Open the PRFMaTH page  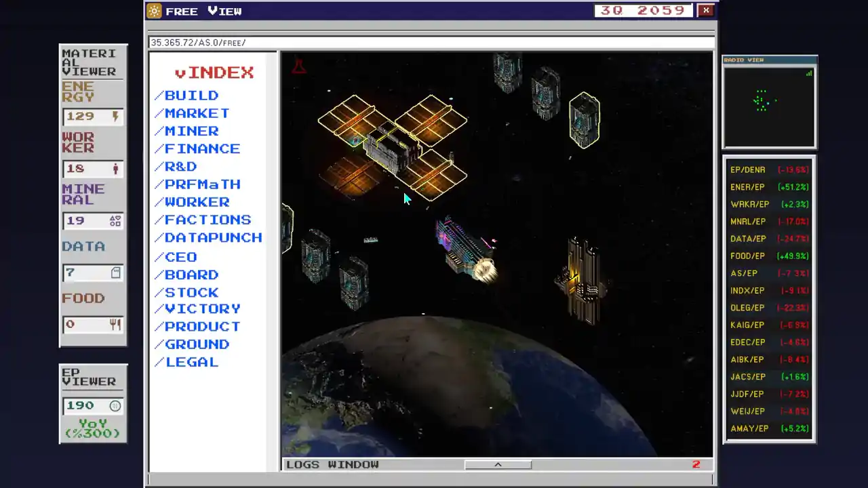[197, 184]
